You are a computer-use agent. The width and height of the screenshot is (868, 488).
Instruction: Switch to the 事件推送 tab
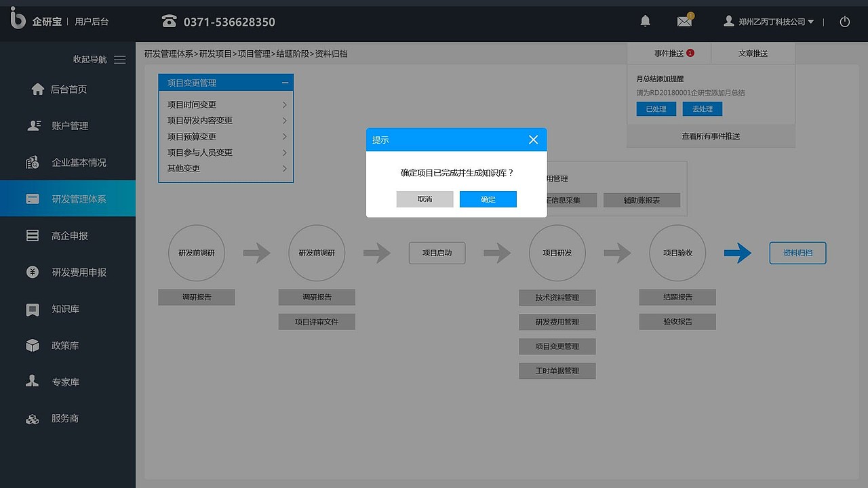coord(669,54)
